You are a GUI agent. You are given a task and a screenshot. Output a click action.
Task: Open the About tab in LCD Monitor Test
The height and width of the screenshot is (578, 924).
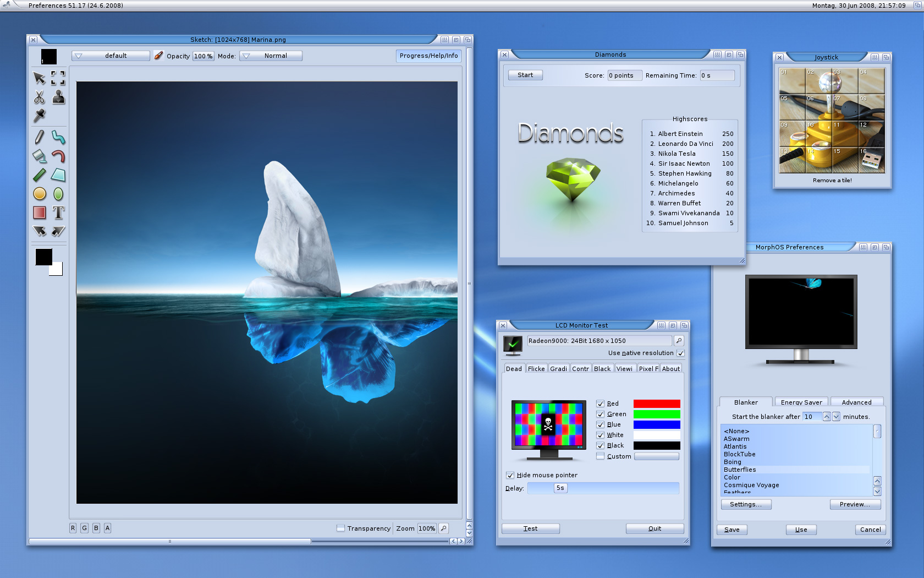pos(671,369)
